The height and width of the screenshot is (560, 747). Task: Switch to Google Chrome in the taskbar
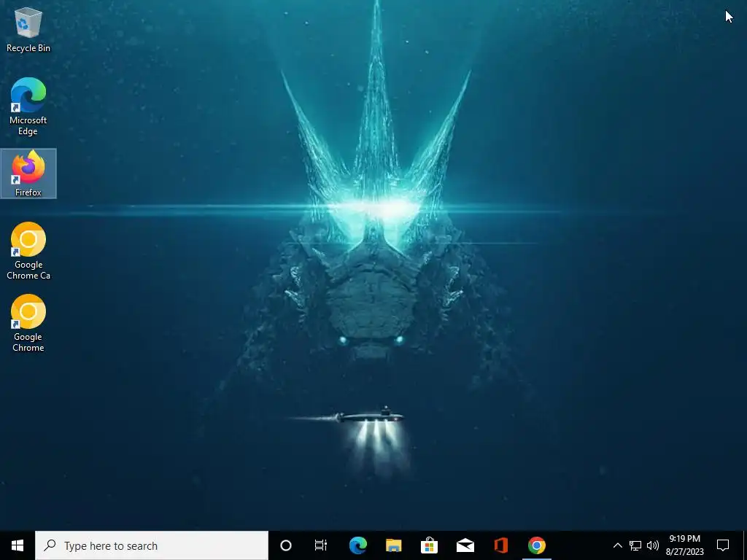[536, 545]
